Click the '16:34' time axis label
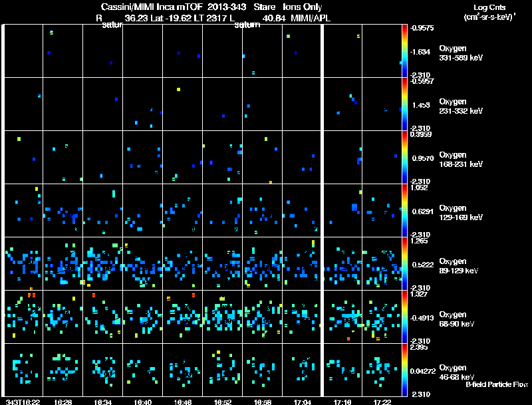Image resolution: width=532 pixels, height=405 pixels. (103, 402)
